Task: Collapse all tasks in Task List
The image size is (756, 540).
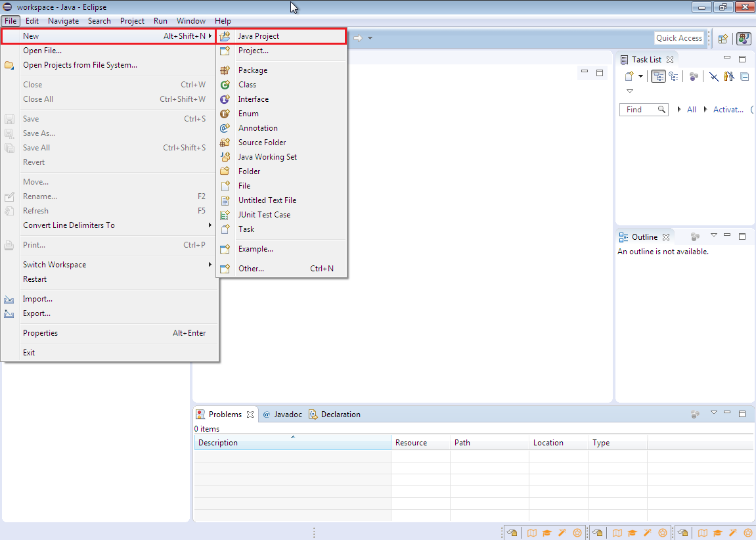Action: (744, 76)
